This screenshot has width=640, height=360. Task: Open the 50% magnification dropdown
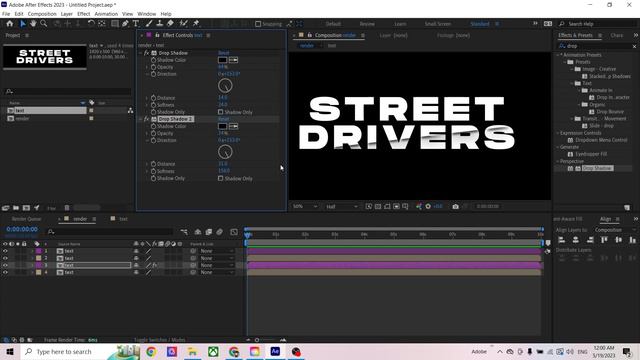(305, 207)
